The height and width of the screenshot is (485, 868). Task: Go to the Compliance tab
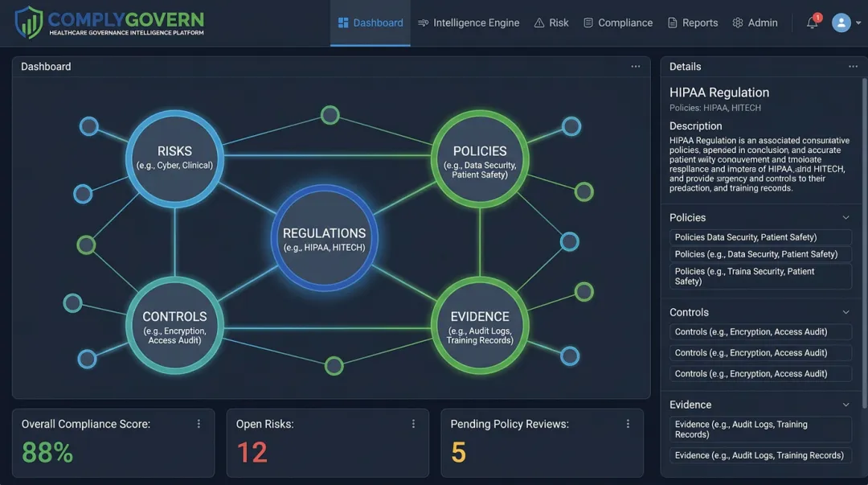tap(618, 23)
